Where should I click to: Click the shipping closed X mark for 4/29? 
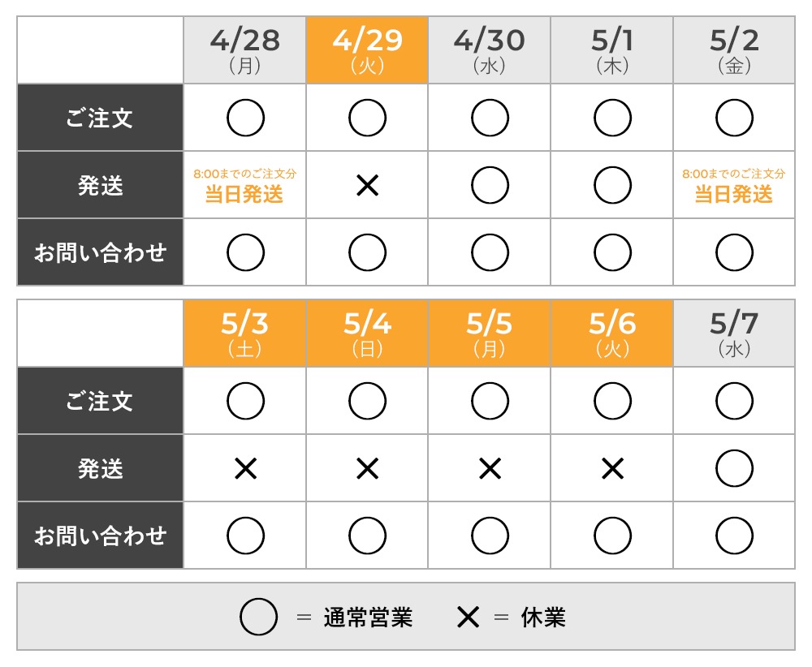click(367, 185)
